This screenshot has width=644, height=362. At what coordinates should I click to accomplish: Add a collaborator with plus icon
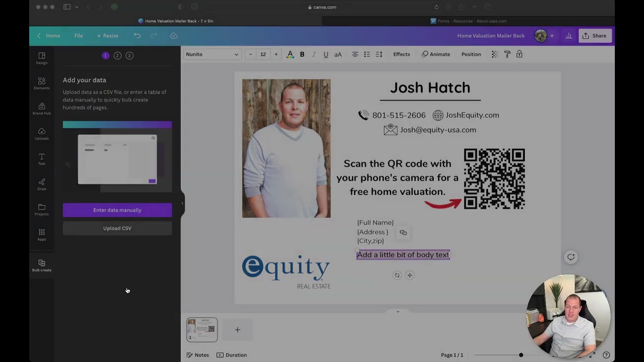[552, 36]
